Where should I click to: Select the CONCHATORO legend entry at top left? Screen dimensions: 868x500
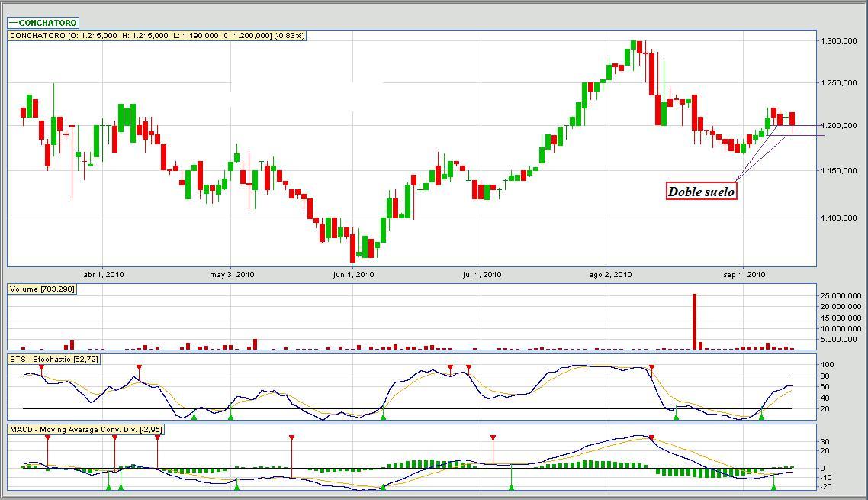pos(43,23)
